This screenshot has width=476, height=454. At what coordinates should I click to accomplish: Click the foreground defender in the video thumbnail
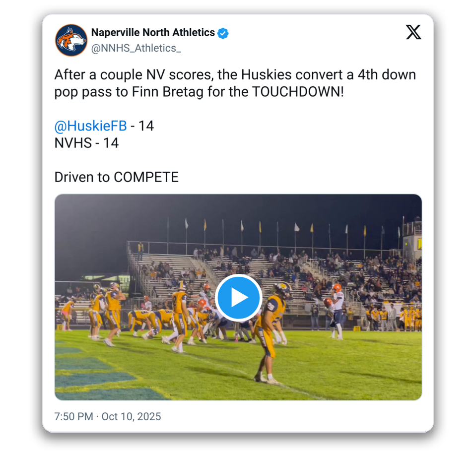pyautogui.click(x=270, y=332)
